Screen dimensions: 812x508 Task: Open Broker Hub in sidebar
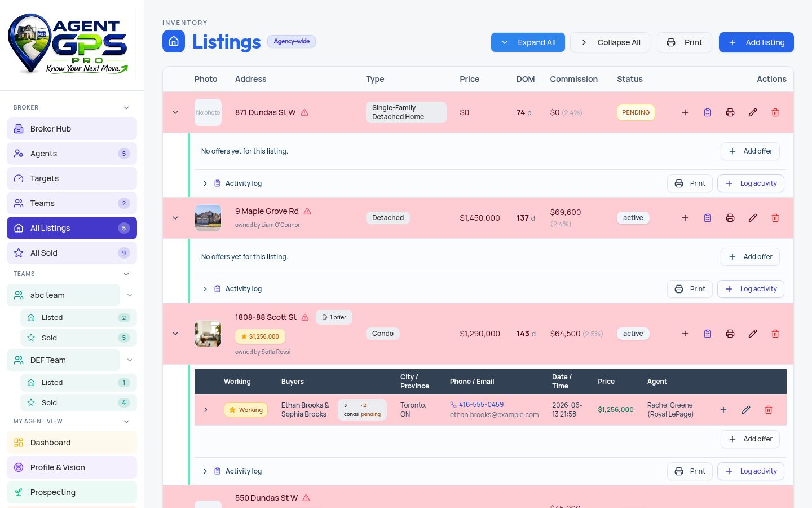point(72,129)
